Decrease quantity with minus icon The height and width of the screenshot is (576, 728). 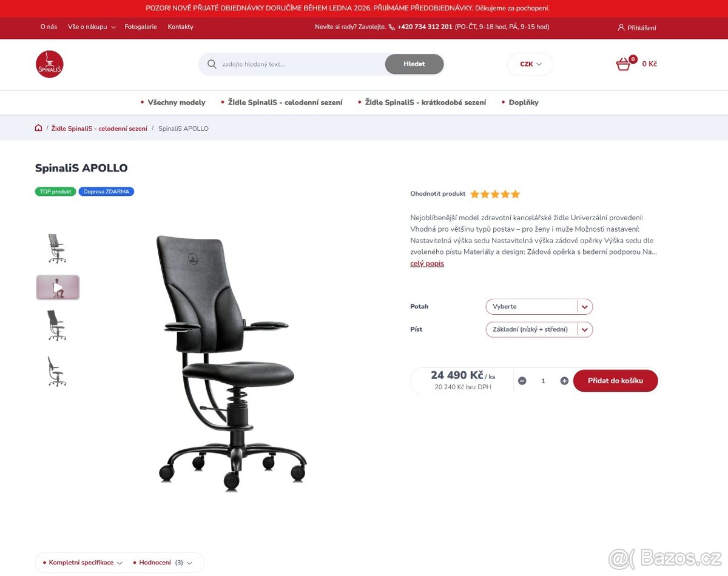click(x=522, y=381)
